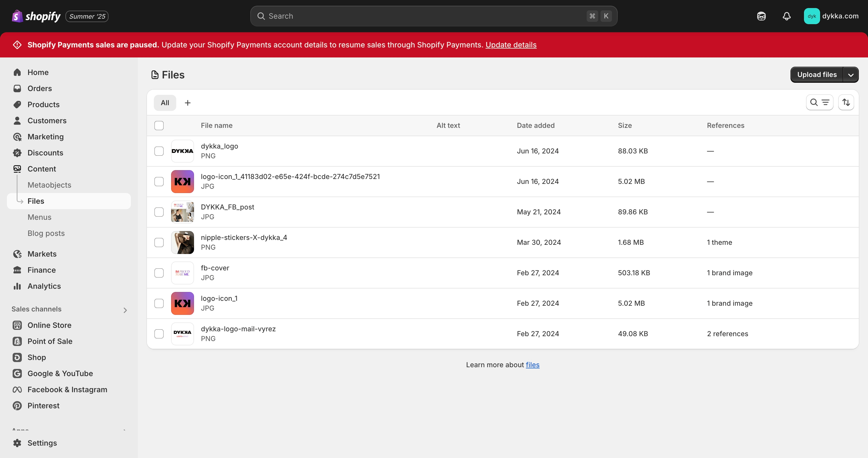The image size is (868, 458).
Task: Switch to the All files tab
Action: click(165, 103)
